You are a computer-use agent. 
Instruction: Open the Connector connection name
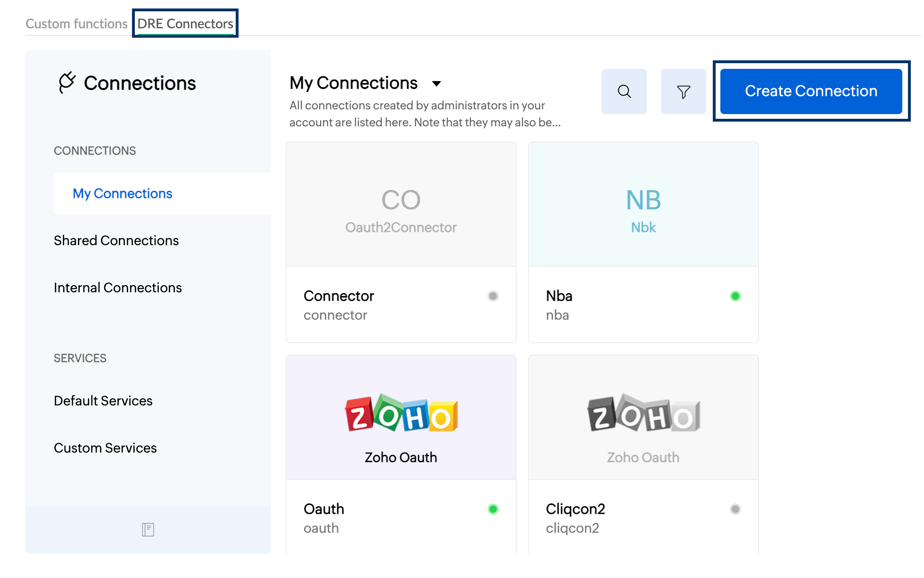[339, 296]
